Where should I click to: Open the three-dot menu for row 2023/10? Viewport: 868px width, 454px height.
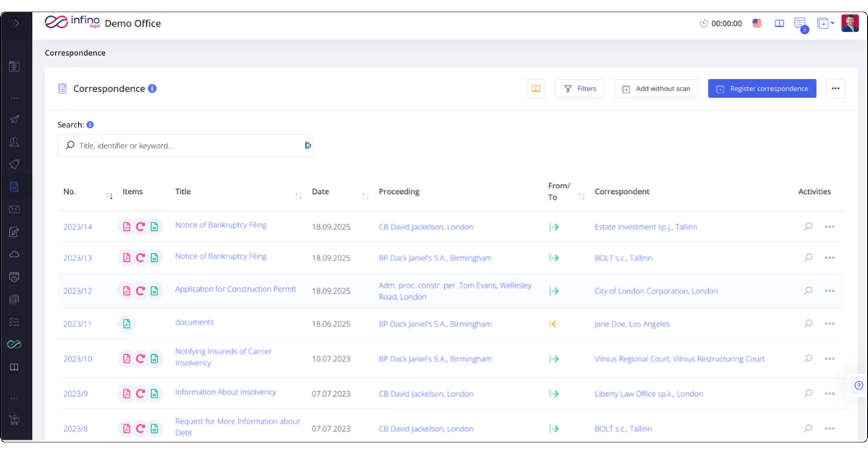[830, 358]
